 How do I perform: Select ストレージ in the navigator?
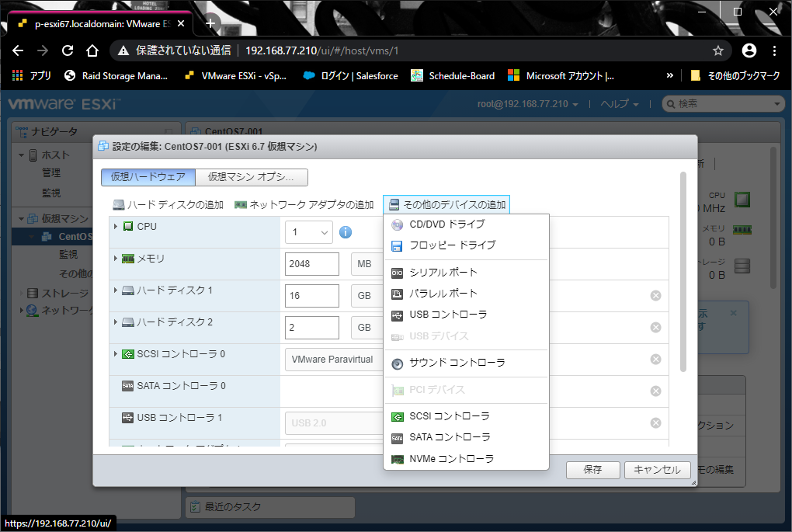(65, 293)
